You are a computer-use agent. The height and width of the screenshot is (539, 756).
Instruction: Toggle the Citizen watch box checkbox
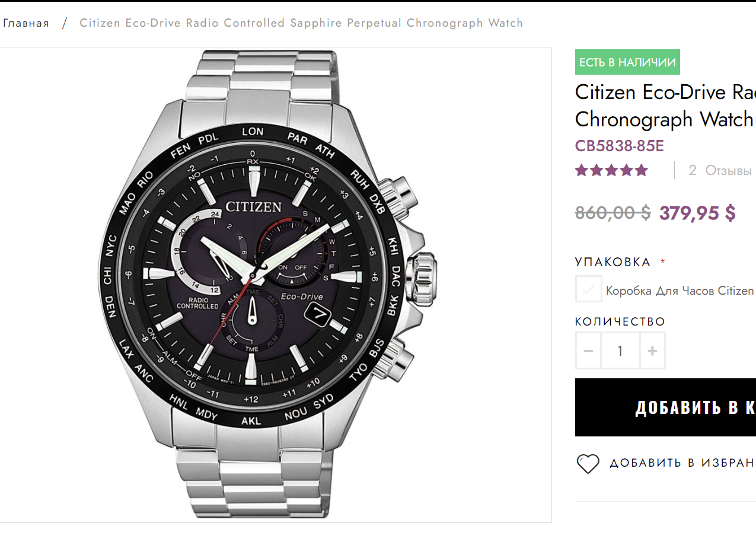tap(588, 290)
